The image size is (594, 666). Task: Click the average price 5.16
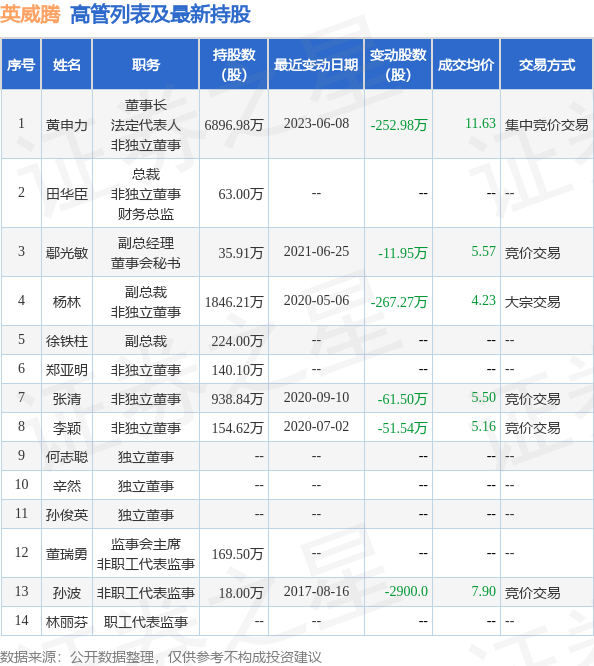(x=484, y=426)
